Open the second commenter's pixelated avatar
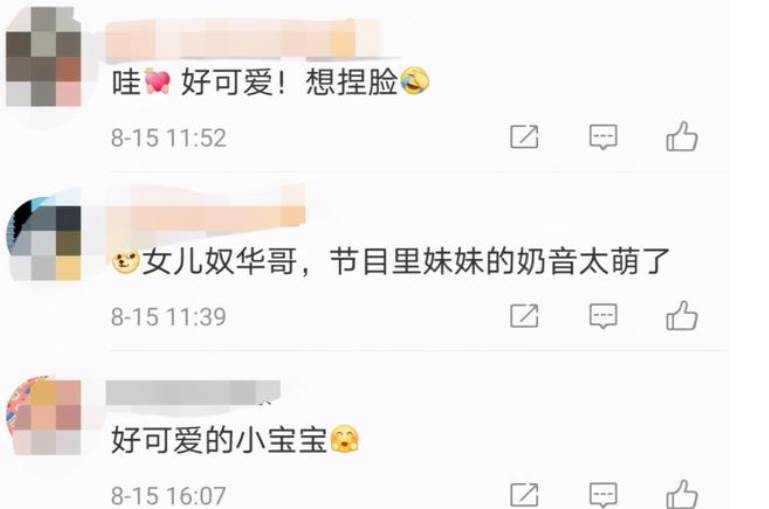The width and height of the screenshot is (769, 509). point(43,239)
